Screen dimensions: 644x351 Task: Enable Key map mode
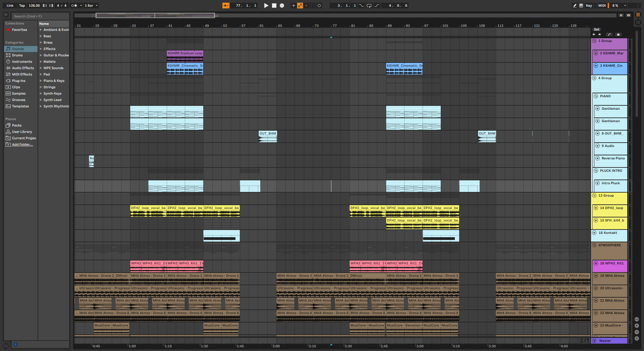pyautogui.click(x=589, y=5)
